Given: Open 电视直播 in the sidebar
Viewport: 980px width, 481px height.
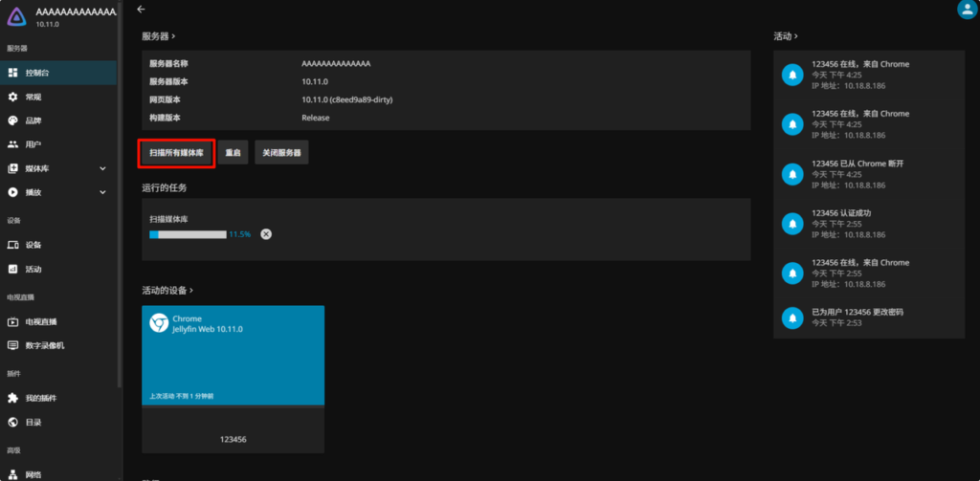Looking at the screenshot, I should pyautogui.click(x=41, y=321).
